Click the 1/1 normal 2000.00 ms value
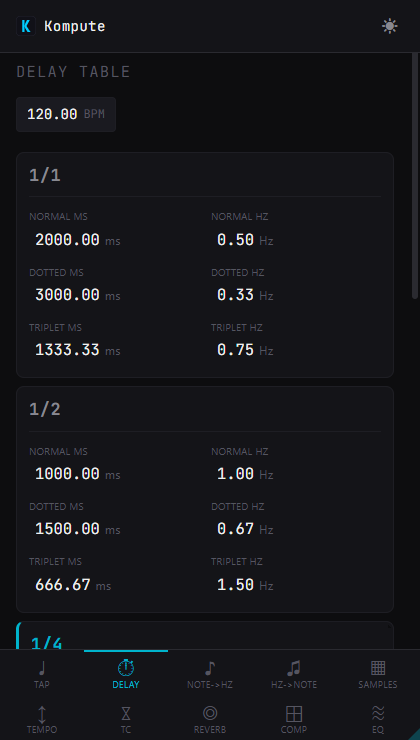 pos(67,240)
